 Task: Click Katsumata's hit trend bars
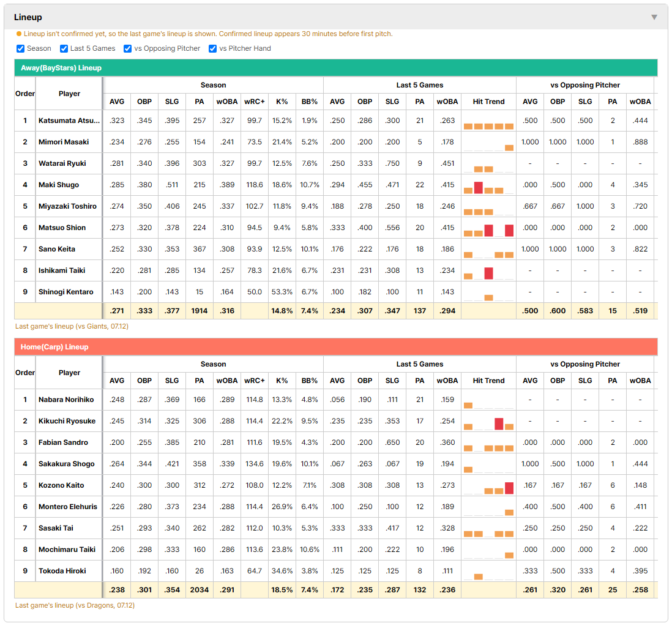click(x=488, y=123)
